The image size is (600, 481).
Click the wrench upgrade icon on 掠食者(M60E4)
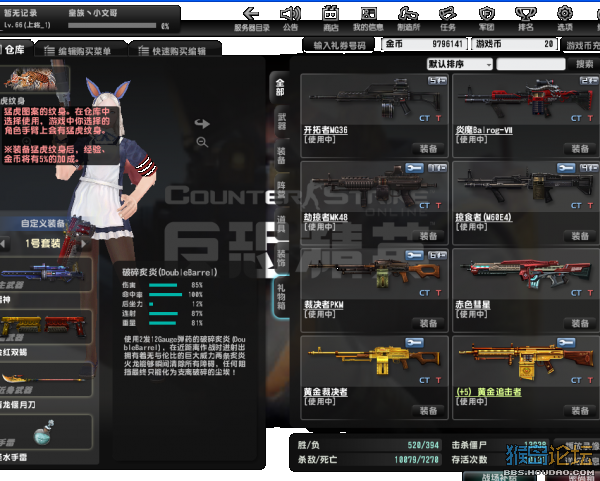(x=566, y=168)
